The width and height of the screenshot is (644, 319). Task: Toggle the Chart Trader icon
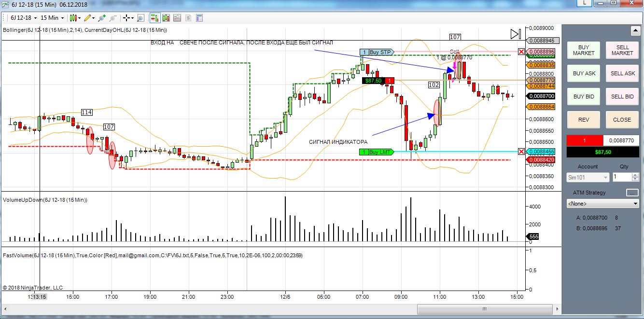point(155,18)
